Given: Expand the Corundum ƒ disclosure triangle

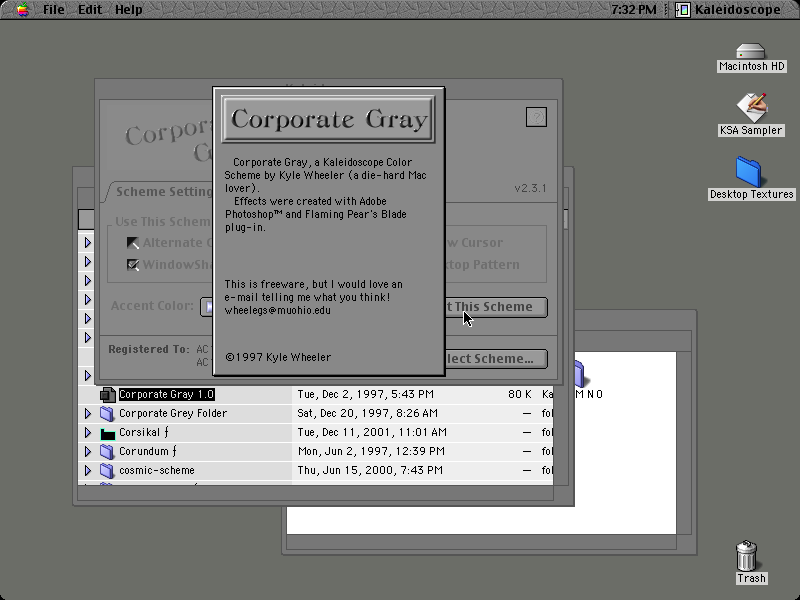Looking at the screenshot, I should [x=88, y=452].
